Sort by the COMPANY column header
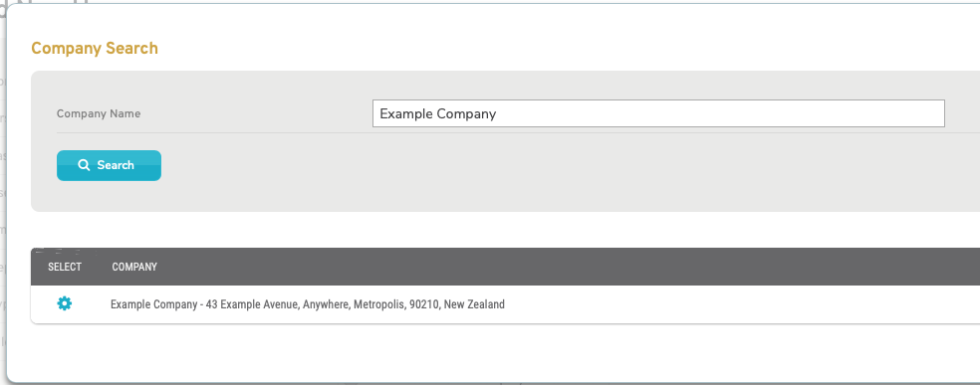980x385 pixels. [134, 267]
